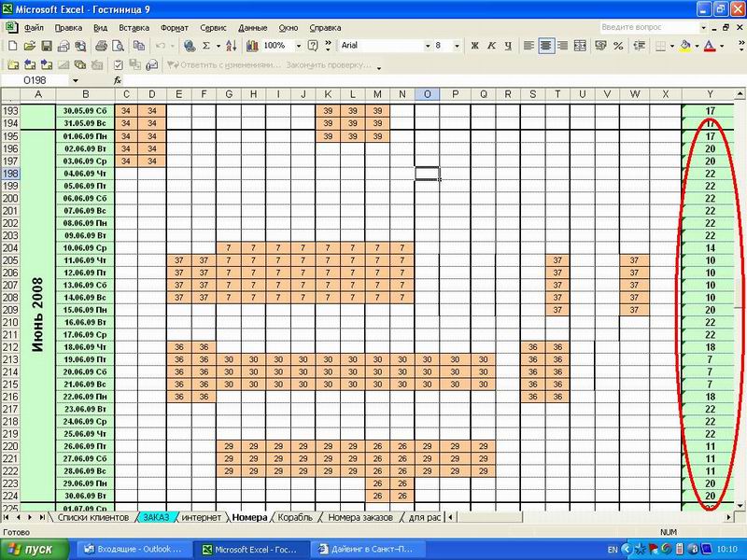Viewport: 747px width, 560px height.
Task: Click the AutoSum sigma icon
Action: (x=205, y=46)
